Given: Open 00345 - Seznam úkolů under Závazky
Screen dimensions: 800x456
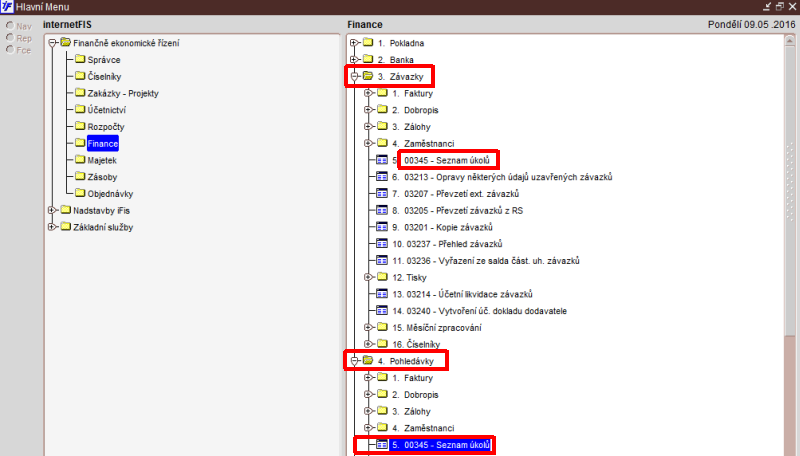Looking at the screenshot, I should click(x=446, y=160).
